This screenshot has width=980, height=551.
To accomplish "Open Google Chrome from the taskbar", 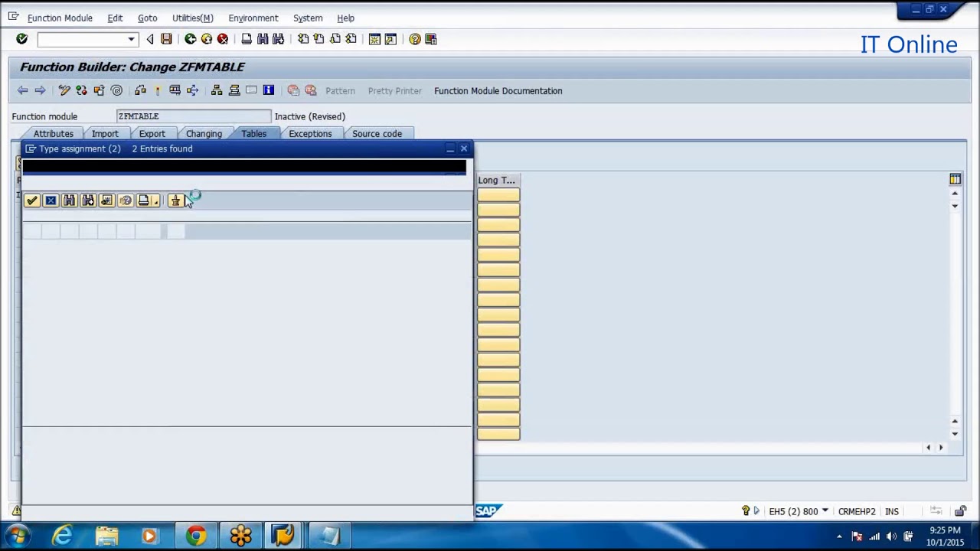I will [x=196, y=536].
